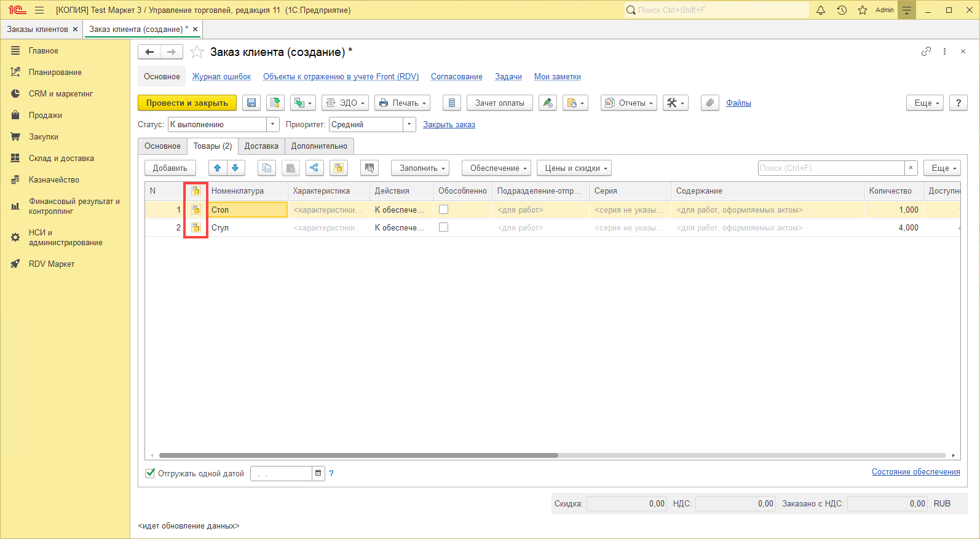Move row down with blue down arrow
This screenshot has height=539, width=980.
235,168
